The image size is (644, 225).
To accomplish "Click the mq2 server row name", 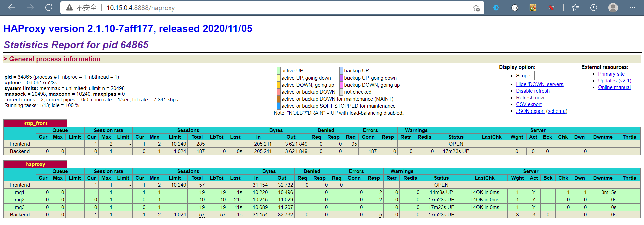I will 20,200.
